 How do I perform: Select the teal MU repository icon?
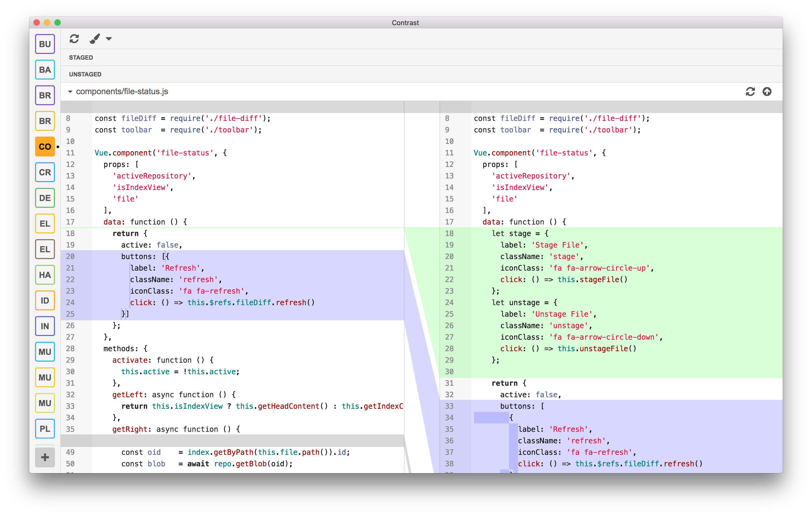click(x=45, y=351)
